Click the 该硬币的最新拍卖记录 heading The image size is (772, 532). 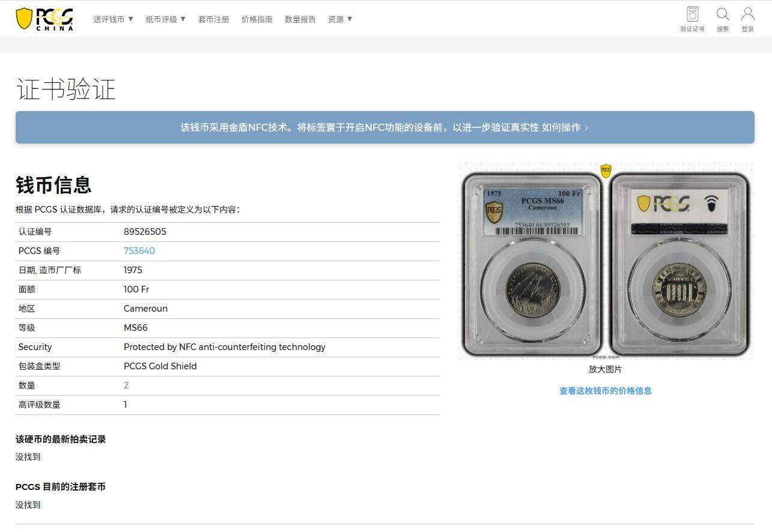pos(61,440)
